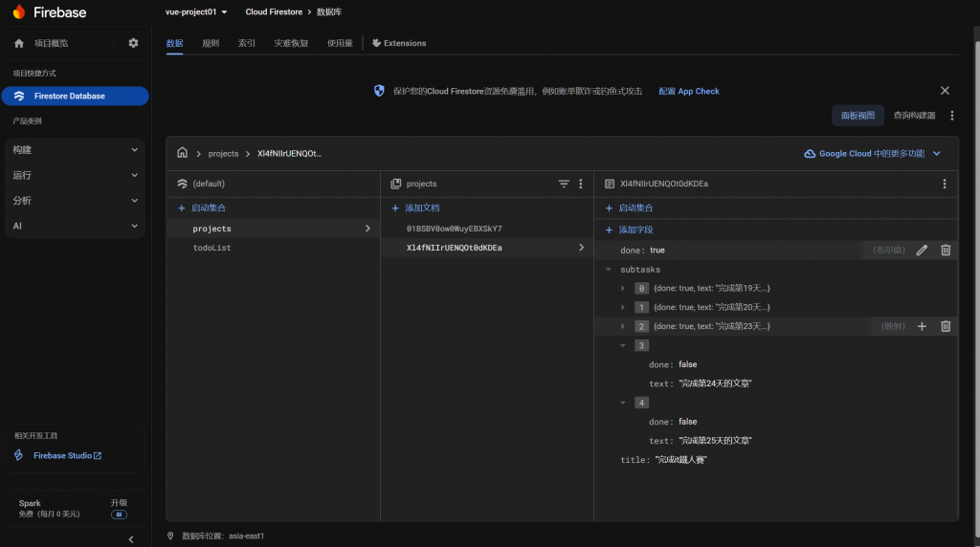Select document Xl4fNIIrUENQOt0dKDEa in list
Image resolution: width=980 pixels, height=547 pixels.
(487, 248)
